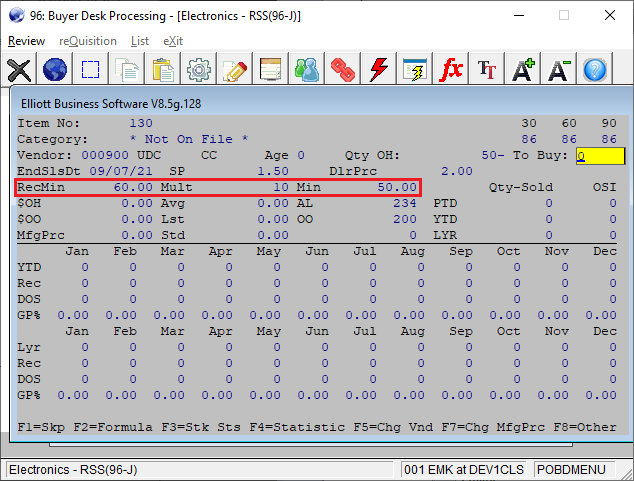The width and height of the screenshot is (634, 481).
Task: Click the clipboard paste icon
Action: (163, 70)
